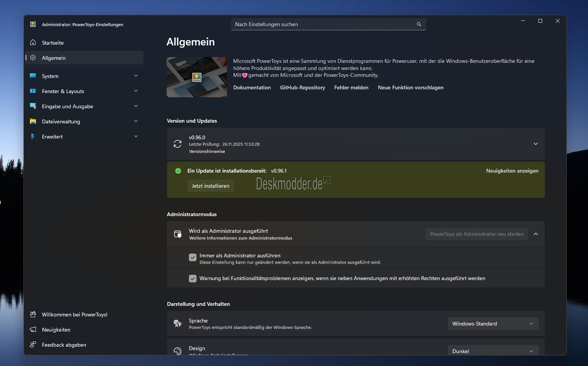This screenshot has height=366, width=588.
Task: Expand Fenster & Layouts in sidebar
Action: point(136,91)
